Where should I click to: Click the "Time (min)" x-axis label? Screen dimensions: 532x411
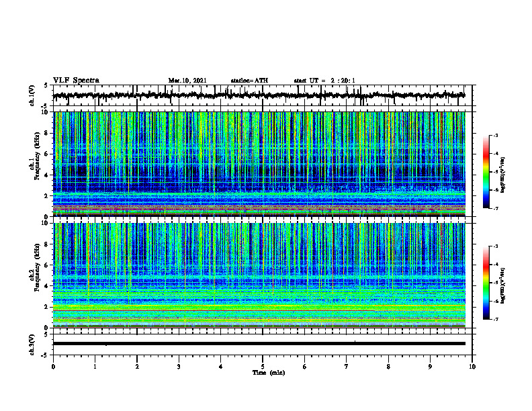pyautogui.click(x=269, y=373)
